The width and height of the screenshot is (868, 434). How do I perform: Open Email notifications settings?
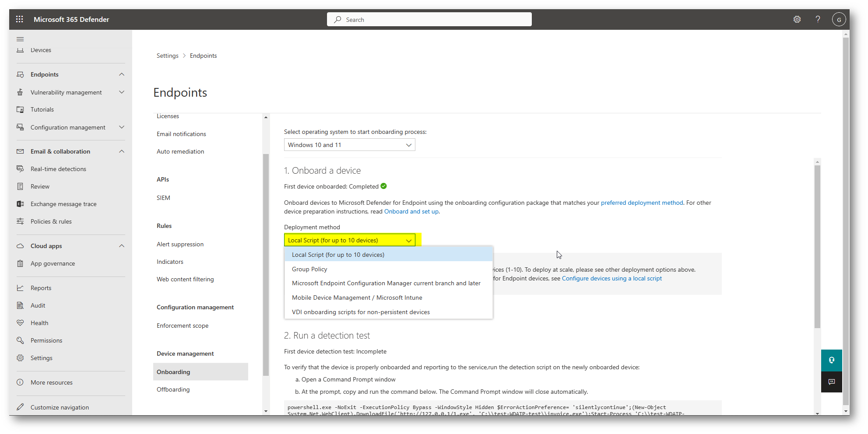coord(181,134)
